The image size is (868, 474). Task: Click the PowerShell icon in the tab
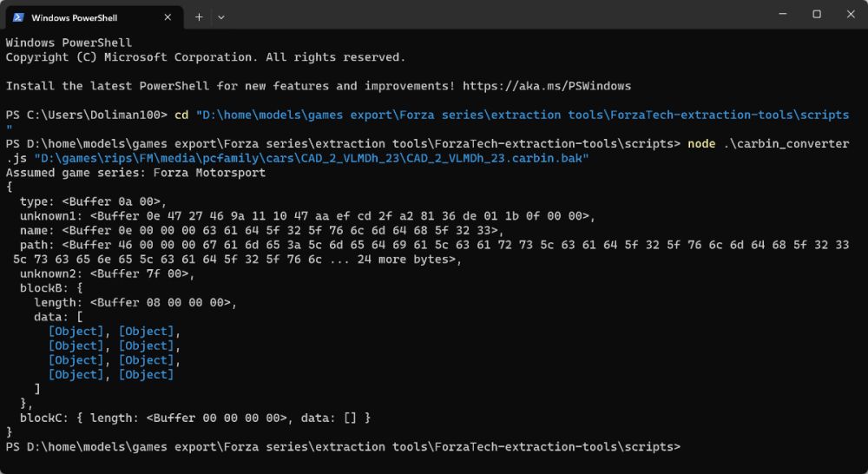[x=17, y=16]
